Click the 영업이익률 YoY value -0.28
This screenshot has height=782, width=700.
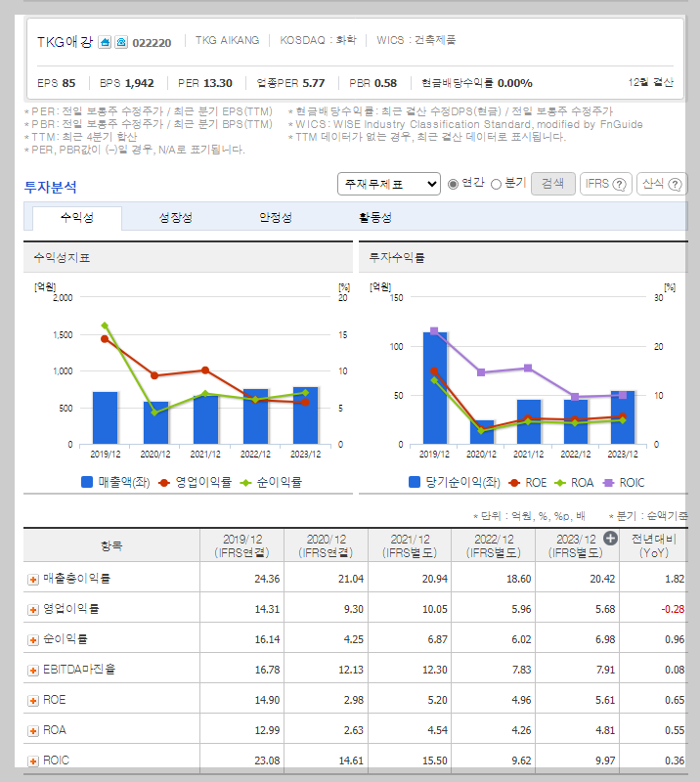(673, 609)
